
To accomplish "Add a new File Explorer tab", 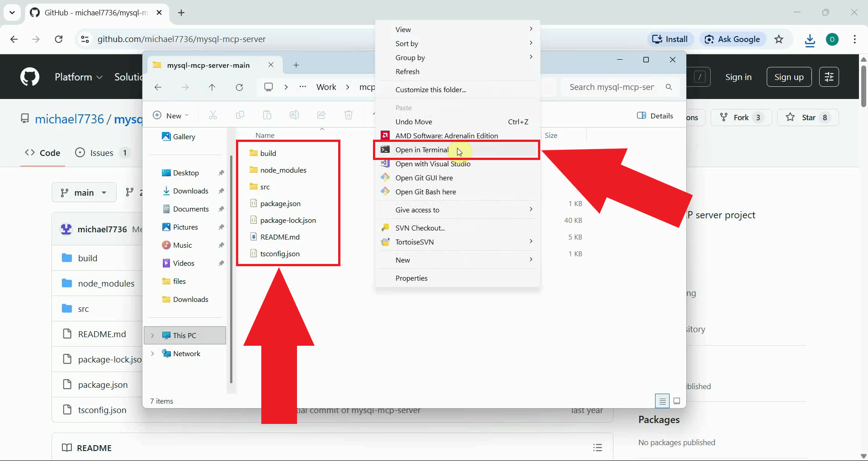I will pos(296,65).
